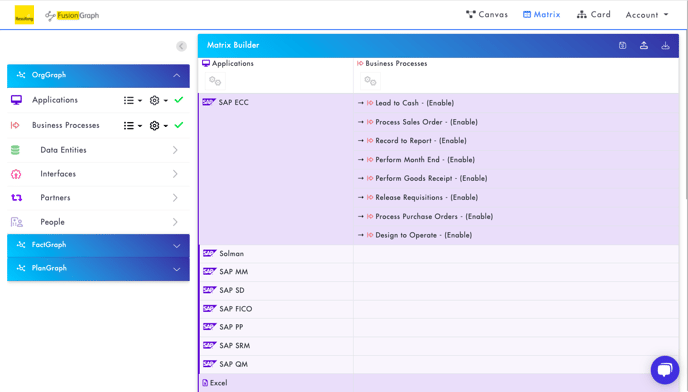
Task: Click the Data Entities database icon
Action: tap(15, 150)
